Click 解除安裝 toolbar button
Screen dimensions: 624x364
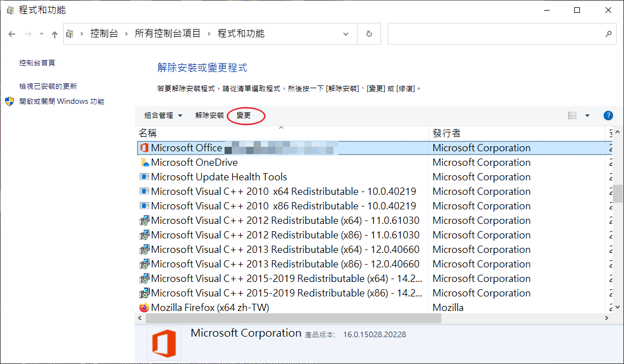(x=209, y=116)
